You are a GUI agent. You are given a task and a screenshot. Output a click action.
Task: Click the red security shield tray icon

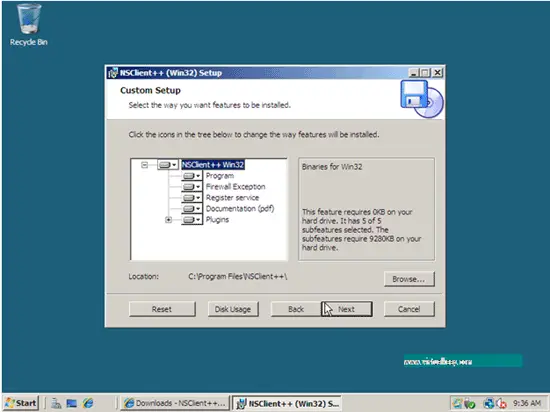tap(501, 404)
